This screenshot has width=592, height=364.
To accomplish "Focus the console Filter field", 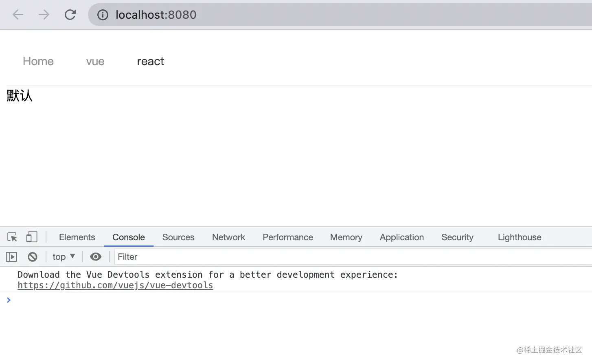I will (353, 257).
